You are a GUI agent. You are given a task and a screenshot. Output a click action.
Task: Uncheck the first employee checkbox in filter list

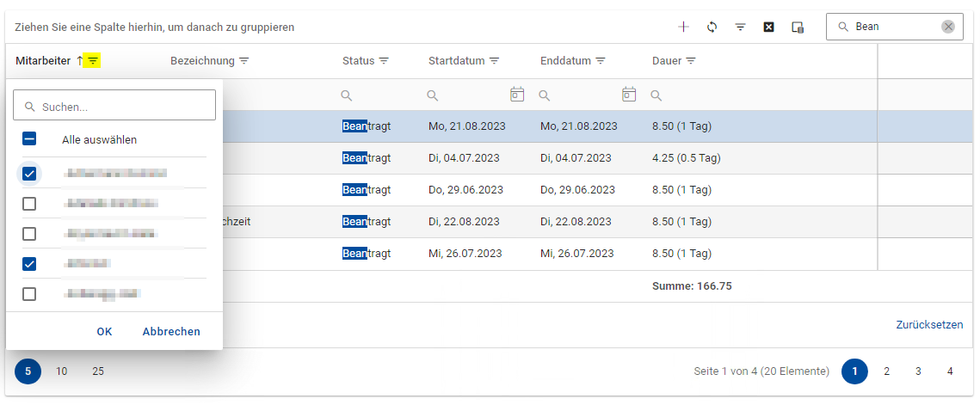tap(29, 174)
